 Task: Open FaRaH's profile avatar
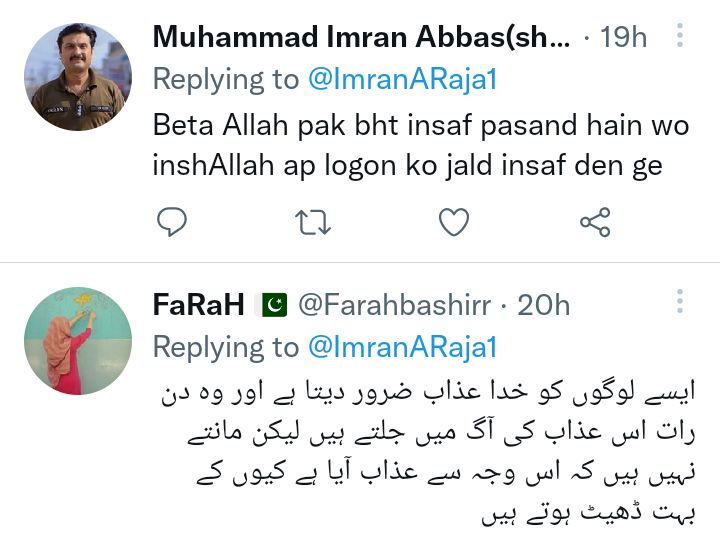click(x=78, y=341)
